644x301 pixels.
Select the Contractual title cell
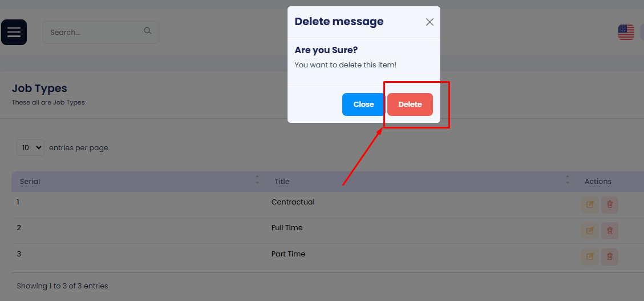(x=293, y=202)
